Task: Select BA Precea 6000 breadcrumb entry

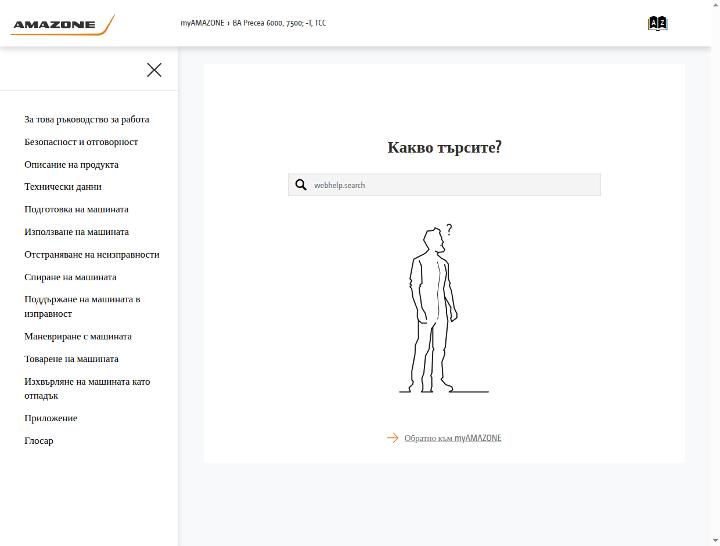Action: pos(279,23)
